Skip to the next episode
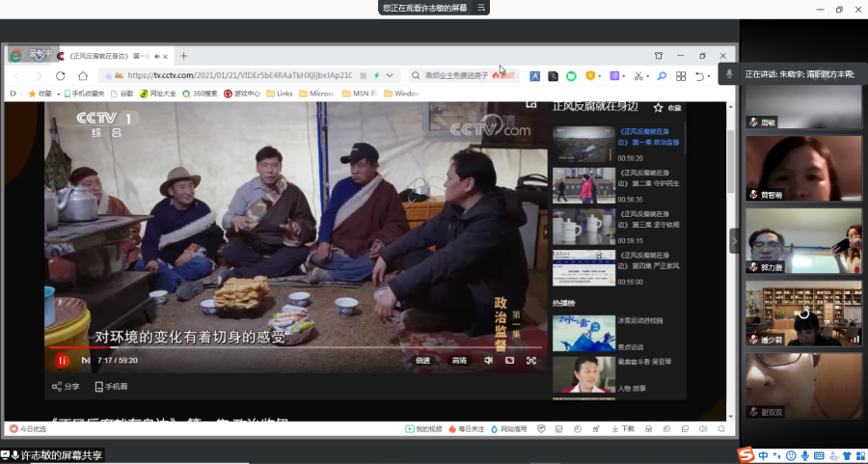Screen dimensions: 868x464 coord(86,361)
